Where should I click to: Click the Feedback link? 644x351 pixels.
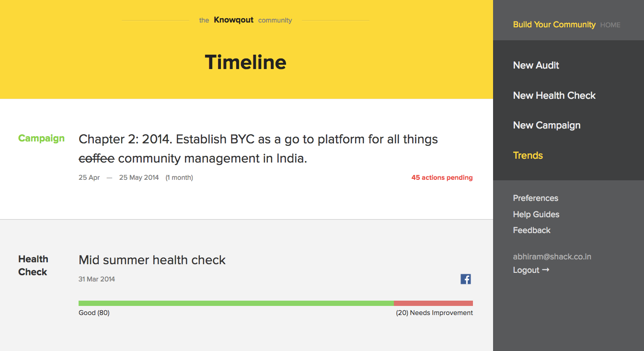coord(531,230)
